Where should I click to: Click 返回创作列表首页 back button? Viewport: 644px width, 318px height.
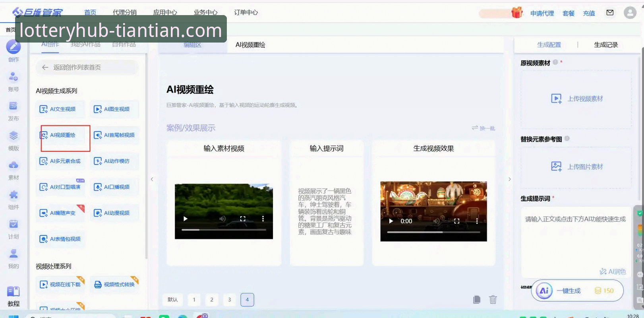click(87, 67)
